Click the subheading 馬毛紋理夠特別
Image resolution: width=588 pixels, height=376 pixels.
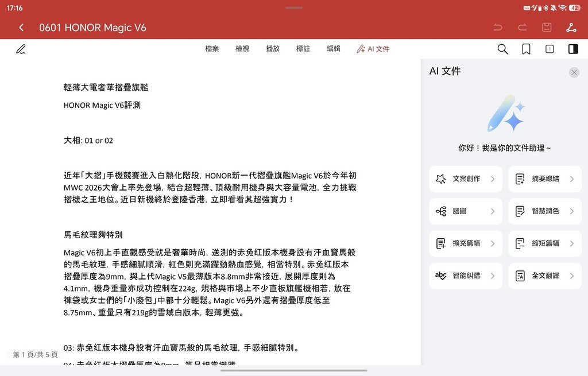(x=93, y=235)
